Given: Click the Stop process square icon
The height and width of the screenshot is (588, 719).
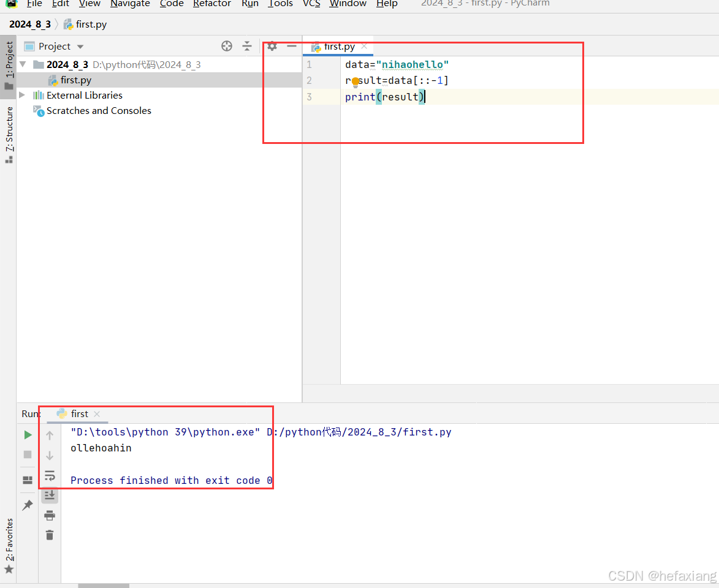Looking at the screenshot, I should [x=28, y=454].
